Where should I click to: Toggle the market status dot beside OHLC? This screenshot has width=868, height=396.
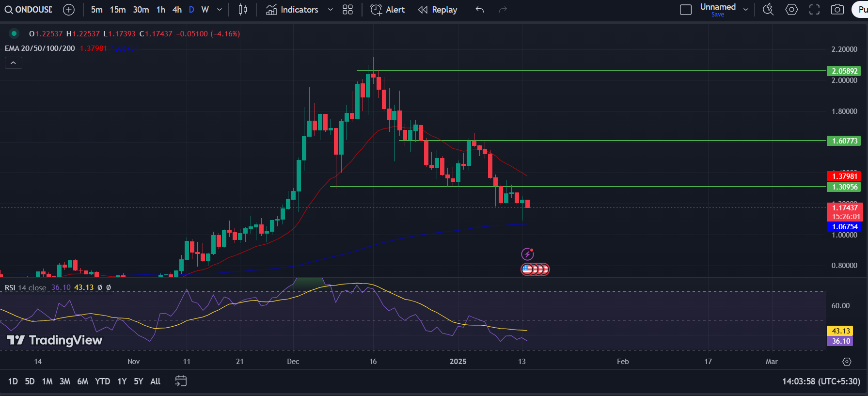(14, 33)
